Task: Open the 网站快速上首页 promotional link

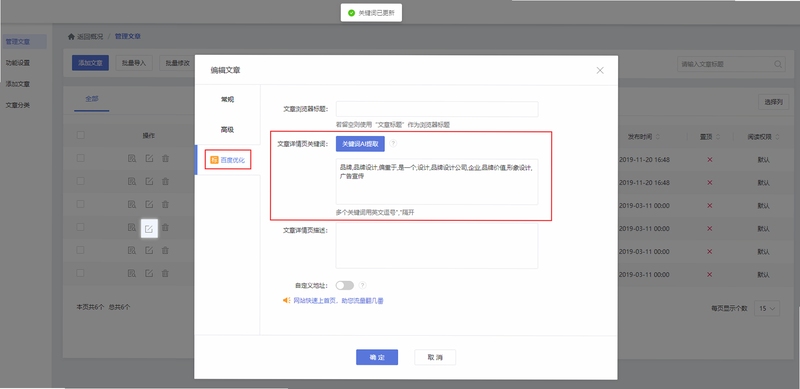Action: pos(338,301)
